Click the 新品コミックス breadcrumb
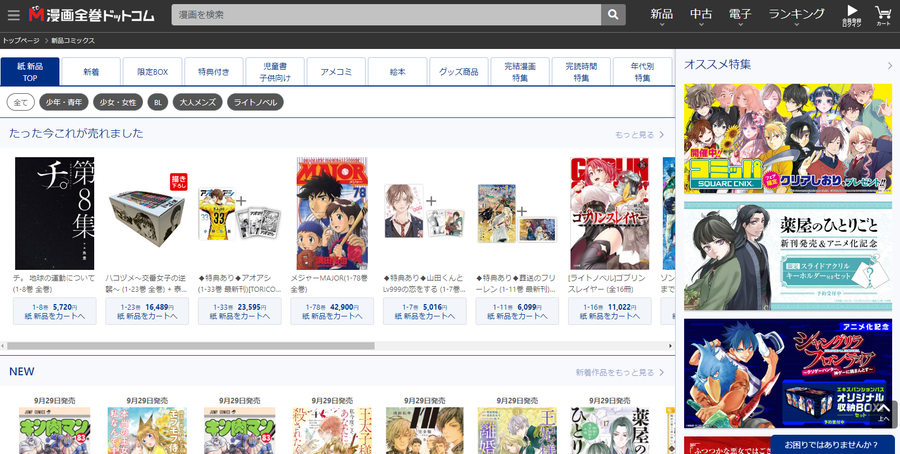Viewport: 900px width, 454px height. click(x=73, y=41)
